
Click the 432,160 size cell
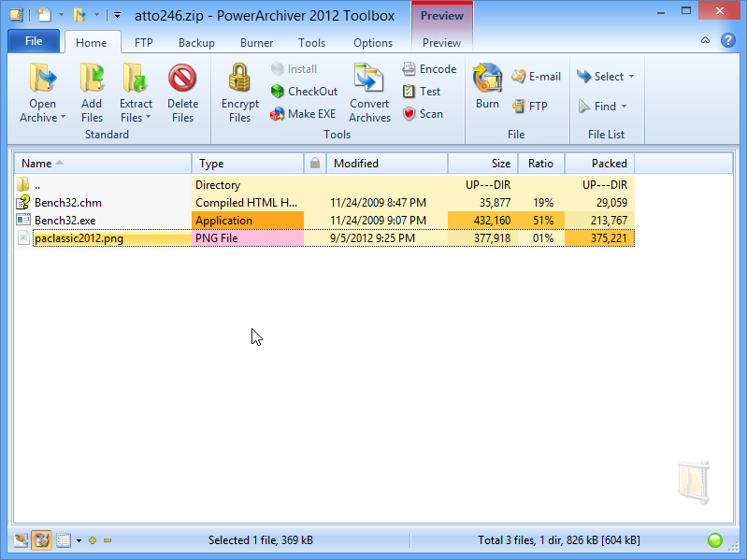[482, 220]
